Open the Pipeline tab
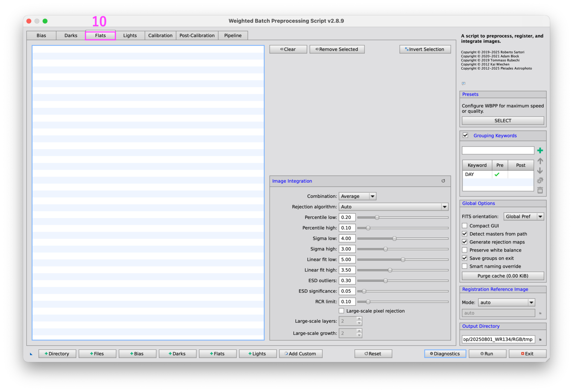The height and width of the screenshot is (392, 573). tap(233, 36)
